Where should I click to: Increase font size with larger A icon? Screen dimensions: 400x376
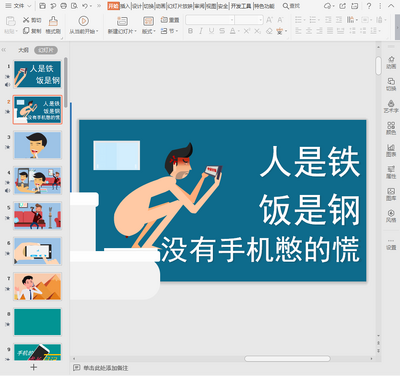(269, 20)
